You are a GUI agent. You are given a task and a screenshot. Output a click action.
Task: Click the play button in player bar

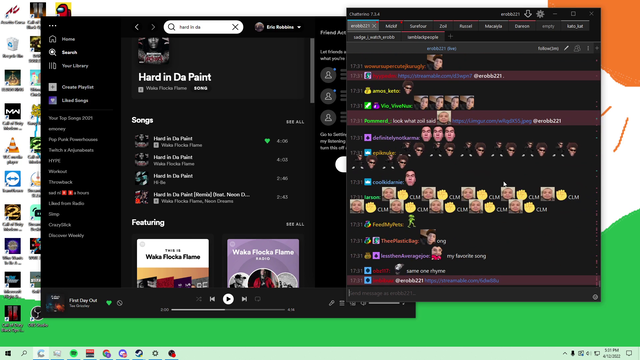point(228,299)
